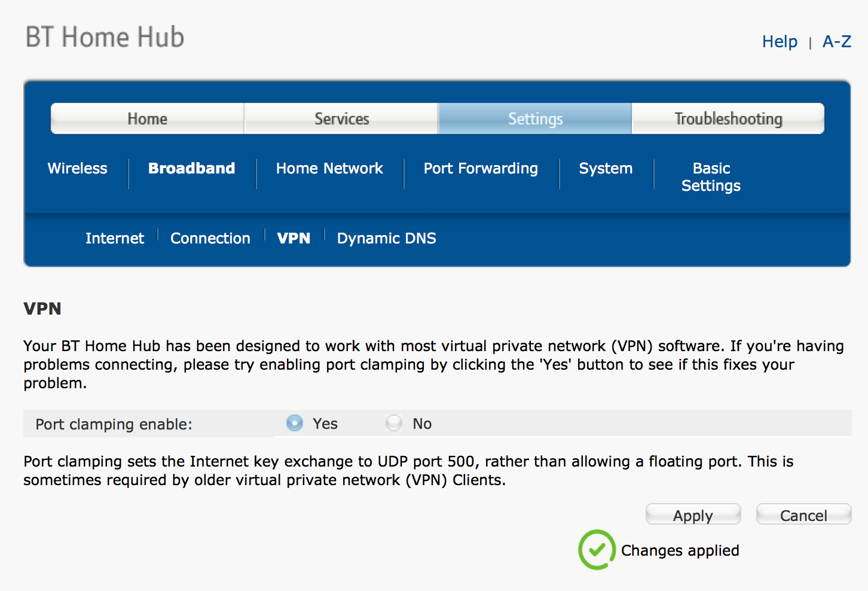Select the Yes port clamping radio button
Screen dimensions: 868x591
point(295,423)
